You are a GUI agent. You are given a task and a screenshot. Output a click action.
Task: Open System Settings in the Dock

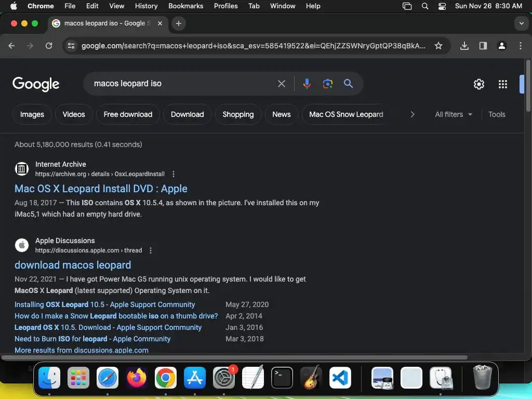(x=224, y=377)
